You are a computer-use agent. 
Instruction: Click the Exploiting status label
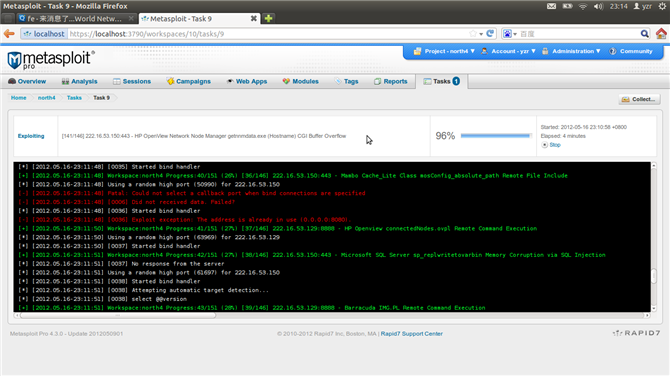(x=31, y=136)
